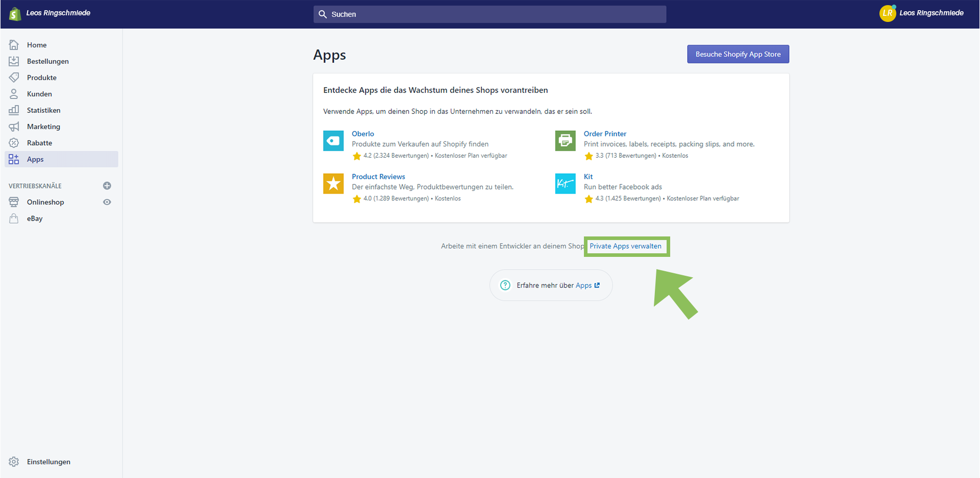Click the Einstellungen gear icon
The width and height of the screenshot is (980, 478).
(x=14, y=462)
